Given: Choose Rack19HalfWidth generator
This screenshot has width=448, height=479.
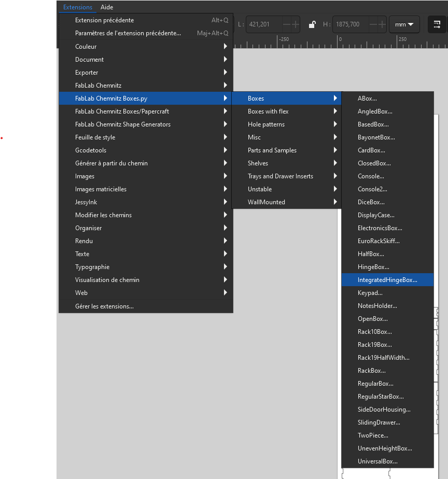Looking at the screenshot, I should pyautogui.click(x=387, y=358).
